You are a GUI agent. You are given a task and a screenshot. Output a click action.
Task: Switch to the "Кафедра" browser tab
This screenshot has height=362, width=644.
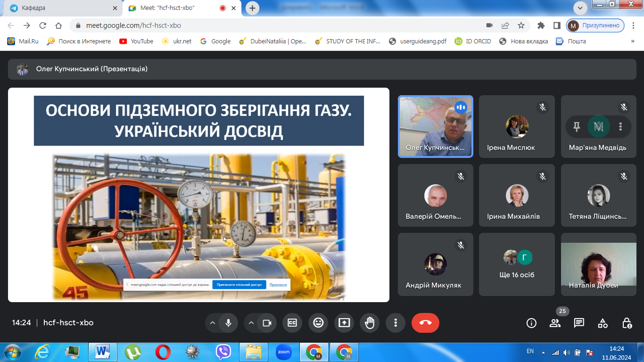coord(61,8)
